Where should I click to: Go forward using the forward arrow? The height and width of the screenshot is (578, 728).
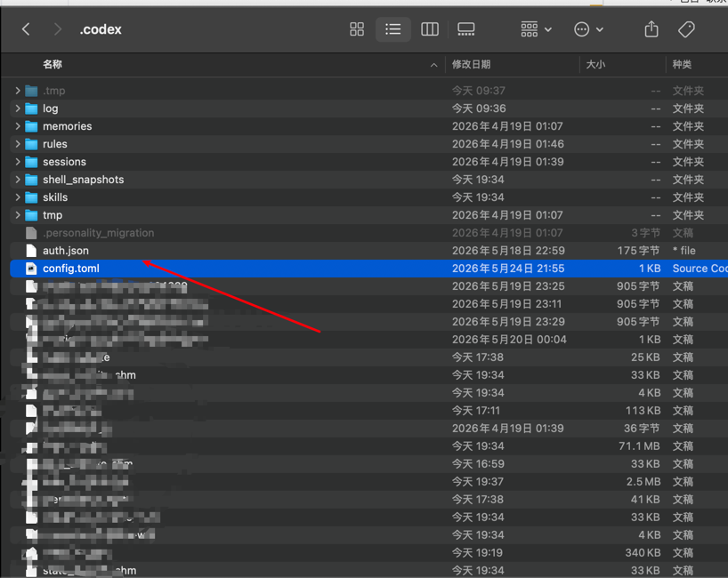point(58,29)
